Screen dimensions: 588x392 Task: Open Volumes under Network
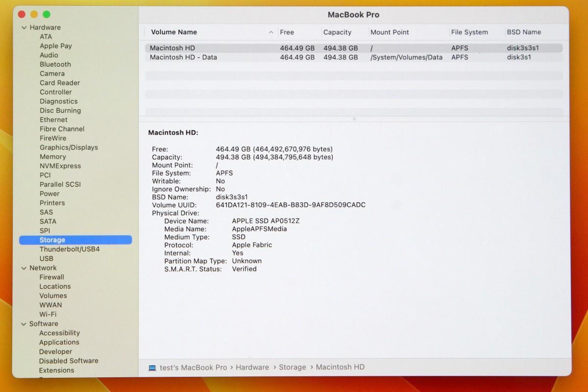click(x=53, y=296)
